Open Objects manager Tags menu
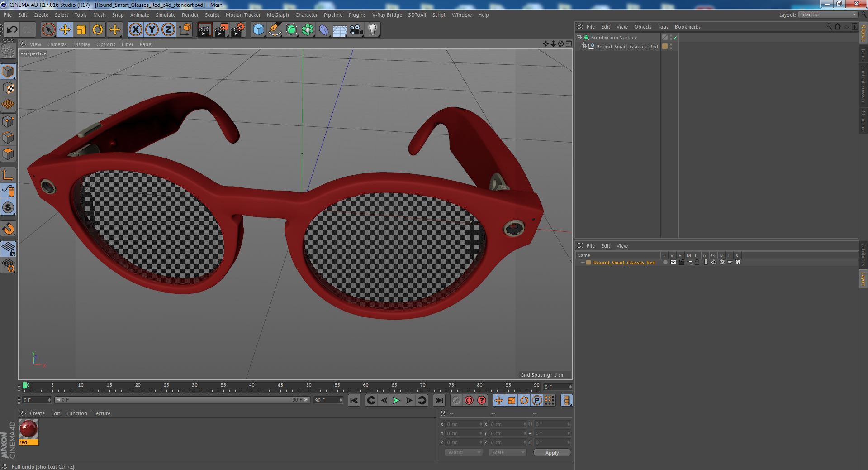The height and width of the screenshot is (470, 868). click(x=663, y=27)
